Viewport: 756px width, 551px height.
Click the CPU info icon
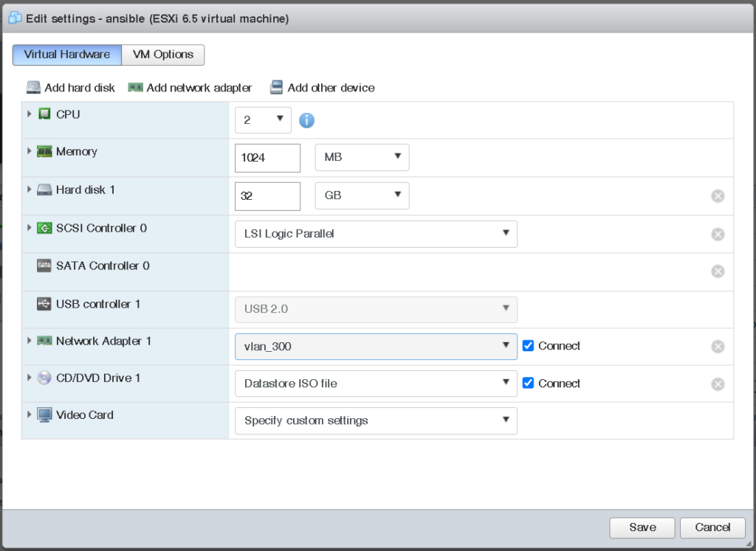[306, 120]
